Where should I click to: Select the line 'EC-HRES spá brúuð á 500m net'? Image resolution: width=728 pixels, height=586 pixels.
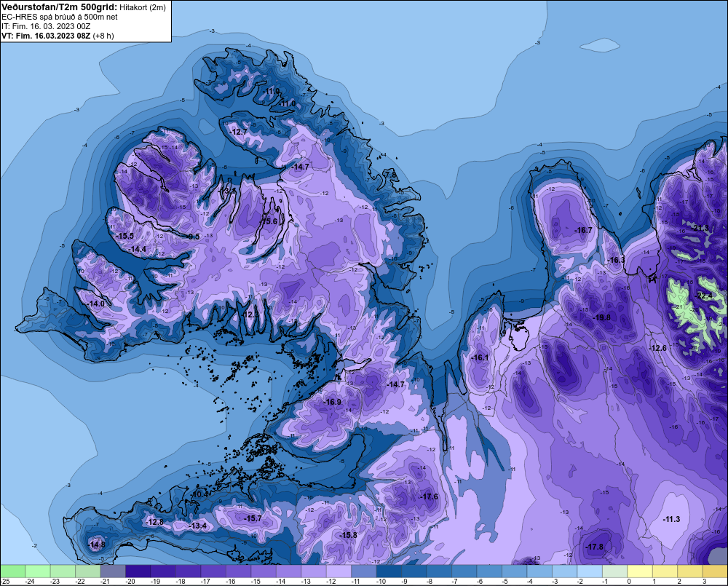click(x=60, y=17)
